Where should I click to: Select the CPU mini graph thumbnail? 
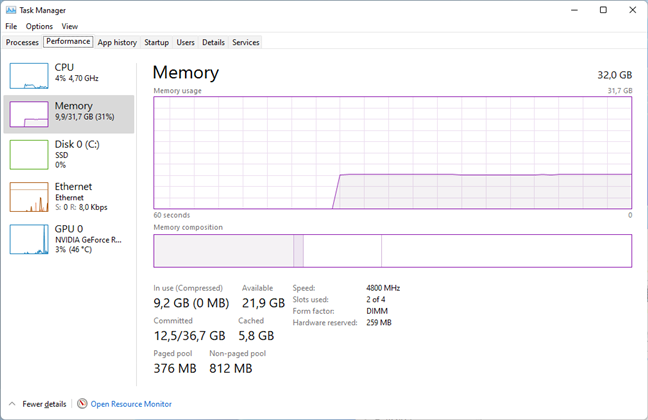29,76
